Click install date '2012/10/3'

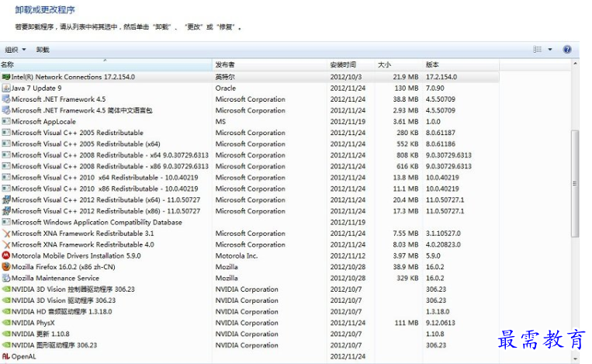click(x=346, y=77)
